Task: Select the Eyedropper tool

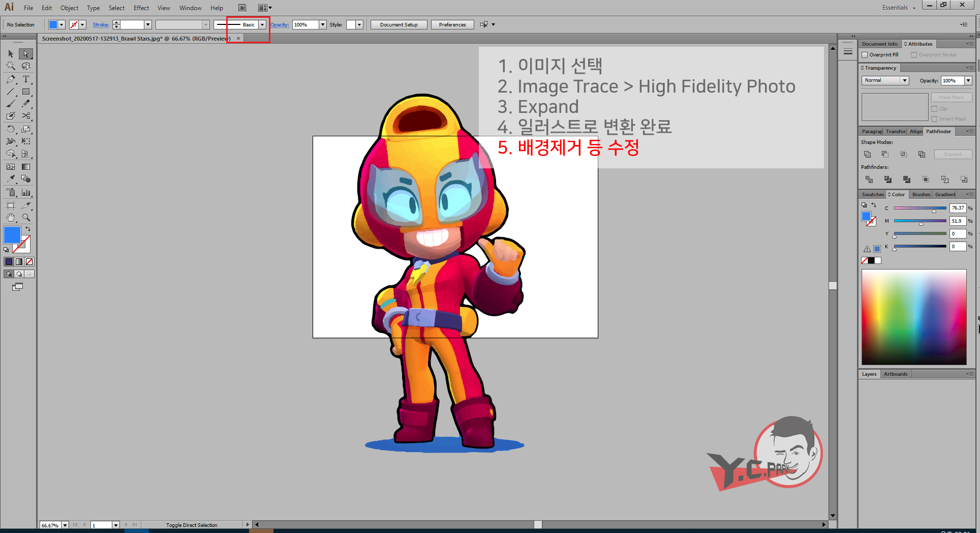Action: coord(11,179)
